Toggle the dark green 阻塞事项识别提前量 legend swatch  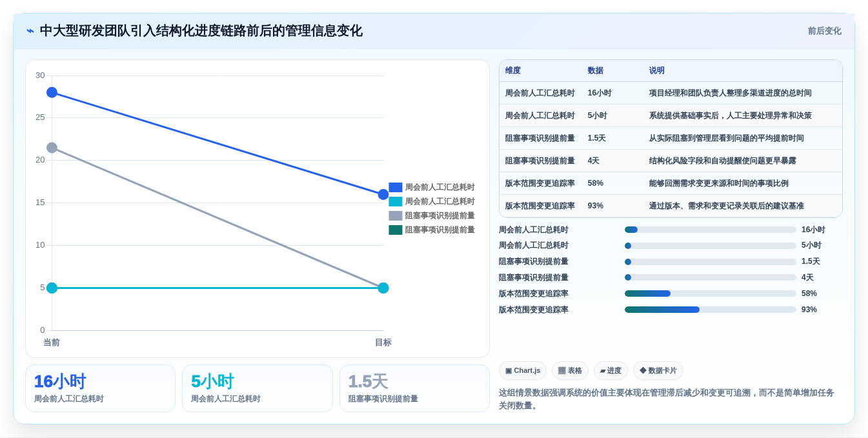click(396, 230)
